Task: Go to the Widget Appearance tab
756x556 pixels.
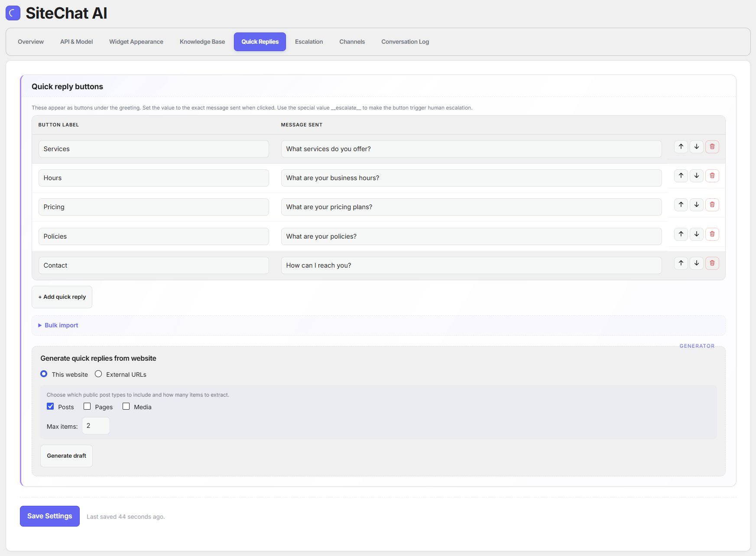Action: 136,42
